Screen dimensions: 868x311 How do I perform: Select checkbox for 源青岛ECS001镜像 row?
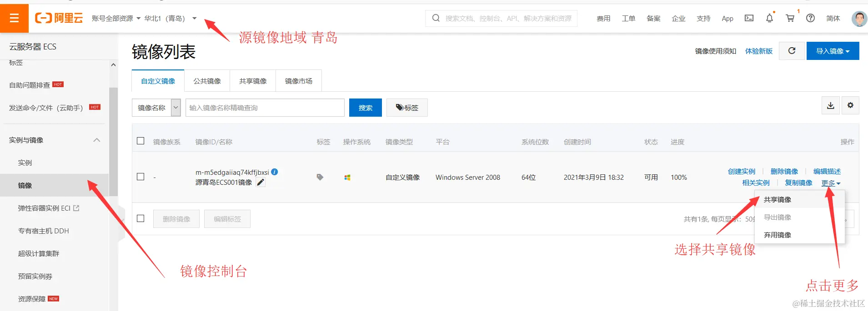[140, 177]
